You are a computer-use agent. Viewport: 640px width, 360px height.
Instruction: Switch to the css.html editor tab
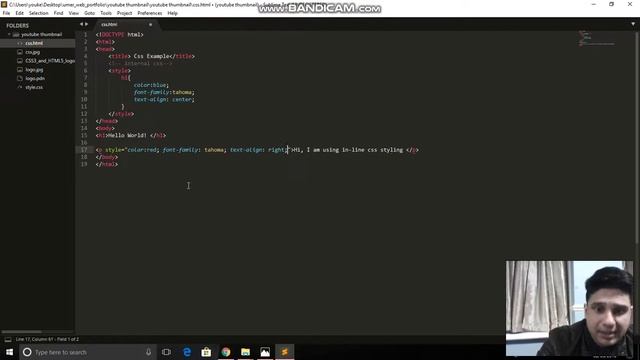pyautogui.click(x=109, y=24)
